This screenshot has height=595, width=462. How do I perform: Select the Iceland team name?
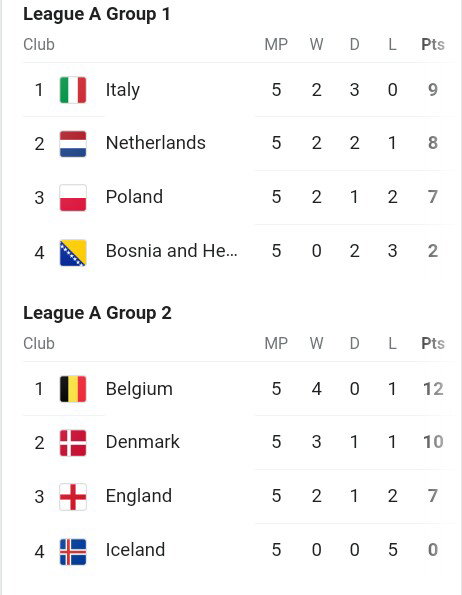pos(135,550)
